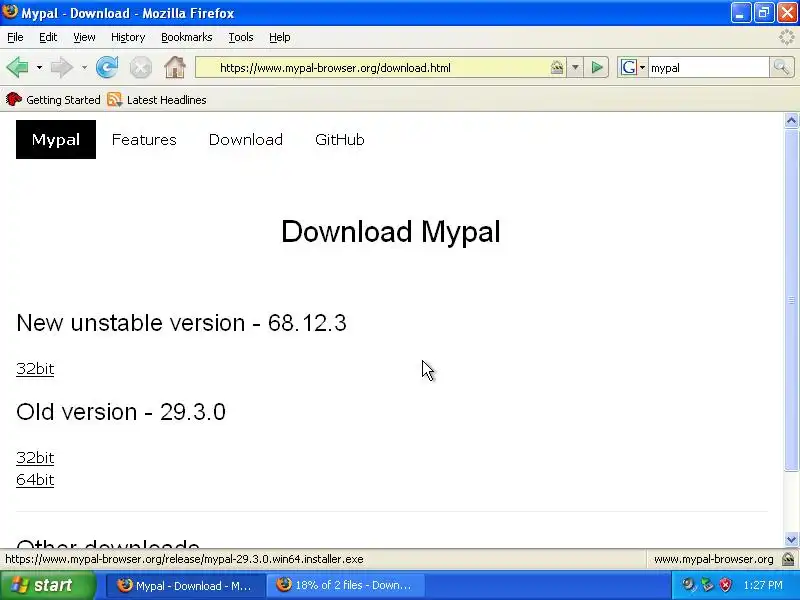Open the Download nav link
Image resolution: width=800 pixels, height=600 pixels.
245,139
